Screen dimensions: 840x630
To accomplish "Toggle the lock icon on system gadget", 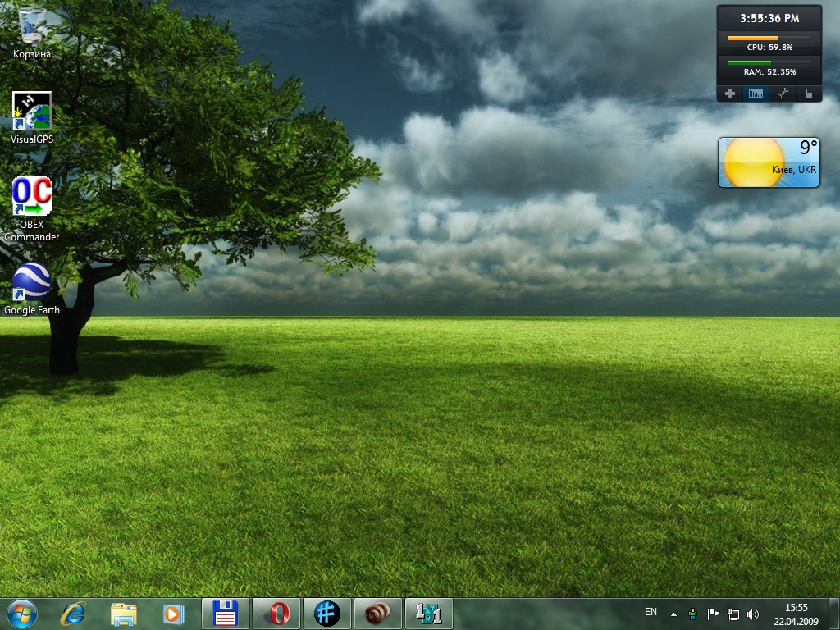I will 809,94.
